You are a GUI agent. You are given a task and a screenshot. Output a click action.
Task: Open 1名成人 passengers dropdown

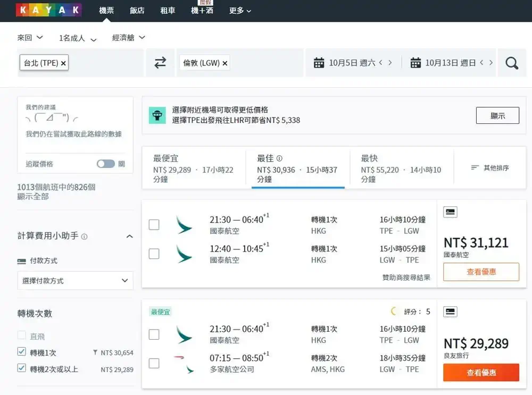(78, 38)
